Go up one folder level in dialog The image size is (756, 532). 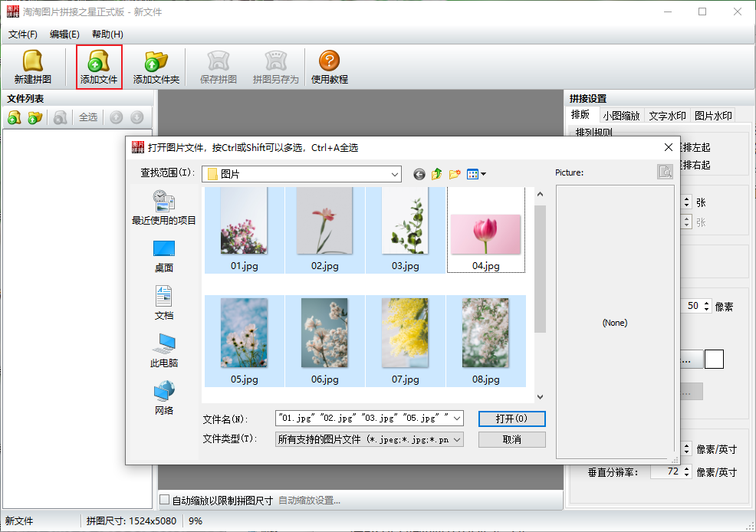tap(437, 174)
